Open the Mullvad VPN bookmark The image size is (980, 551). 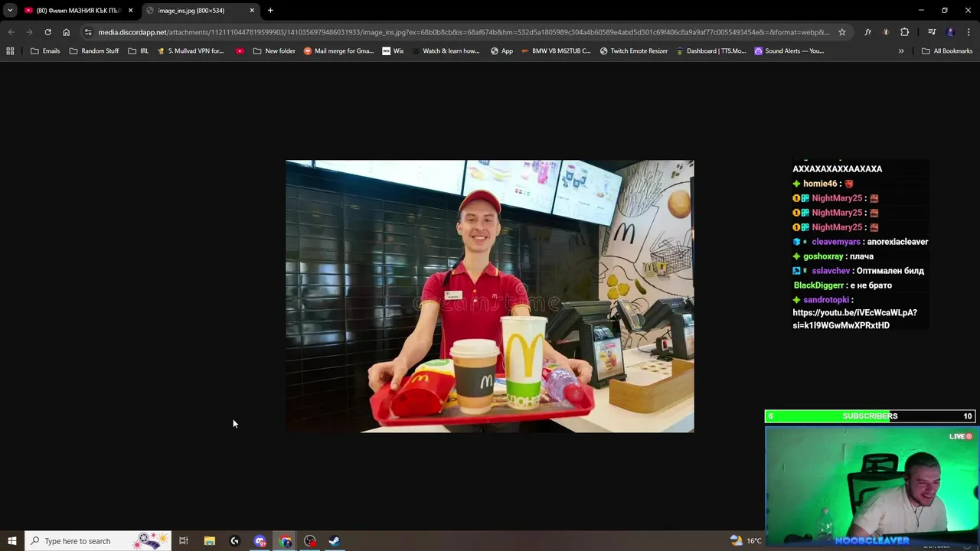[191, 51]
